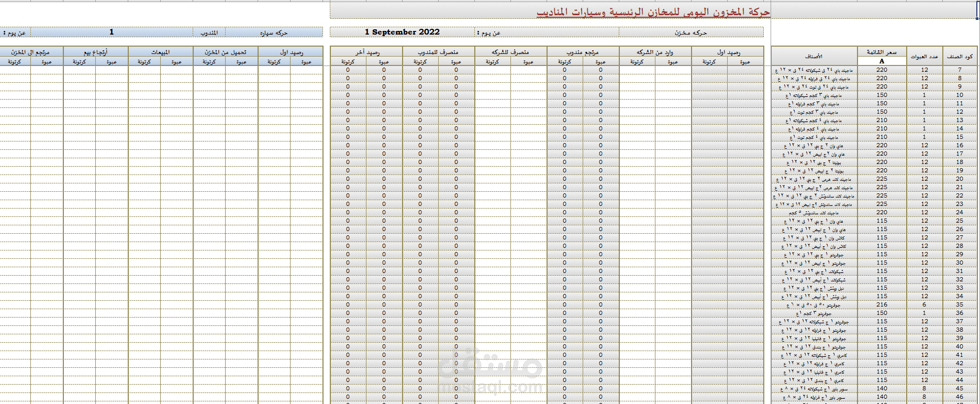Click the حركه مخزن section header cell
This screenshot has width=980, height=404.
(x=691, y=32)
